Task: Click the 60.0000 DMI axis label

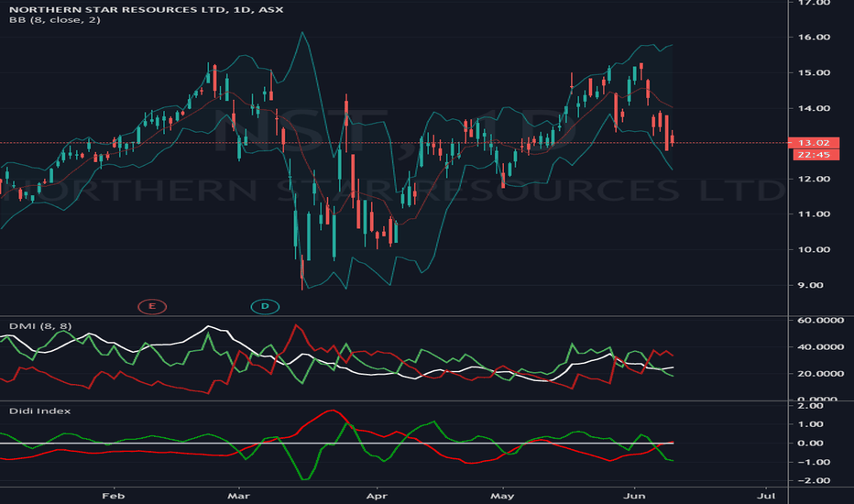Action: click(x=820, y=320)
